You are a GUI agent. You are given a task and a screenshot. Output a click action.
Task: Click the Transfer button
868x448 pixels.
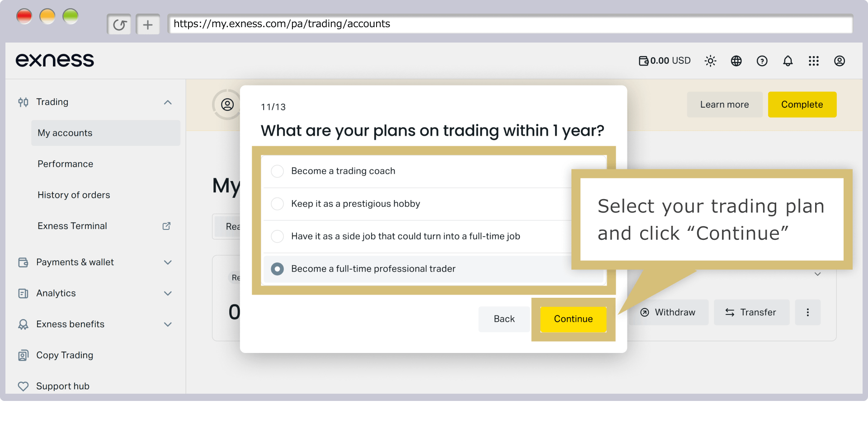[751, 312]
